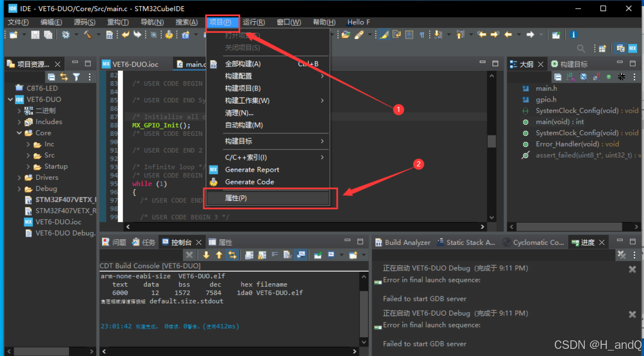Maximize the Outline view panel
The height and width of the screenshot is (356, 644).
(x=633, y=64)
